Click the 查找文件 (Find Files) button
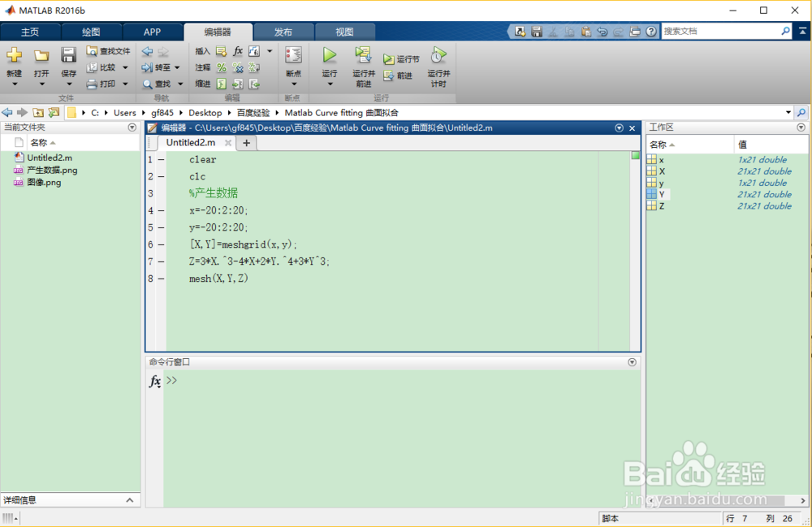This screenshot has height=527, width=812. (108, 50)
